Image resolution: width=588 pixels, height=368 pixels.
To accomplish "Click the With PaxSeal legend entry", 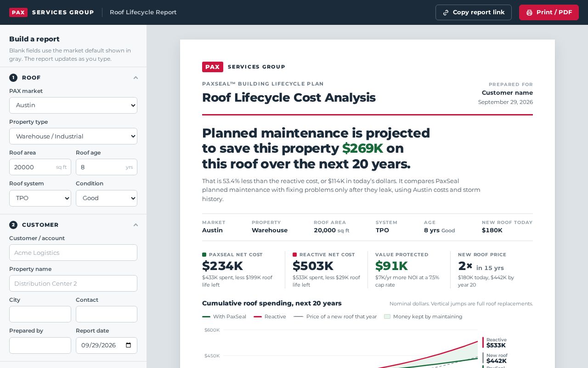I will pyautogui.click(x=224, y=316).
